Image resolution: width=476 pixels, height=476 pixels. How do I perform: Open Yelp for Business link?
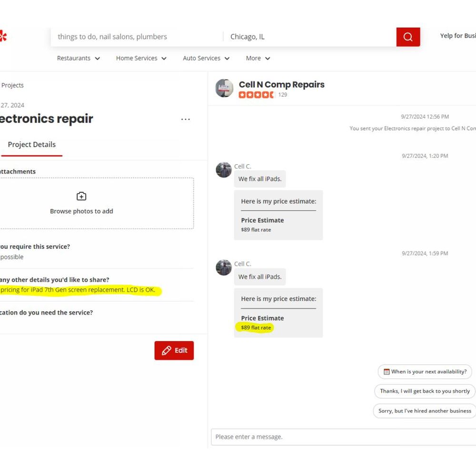click(x=458, y=36)
